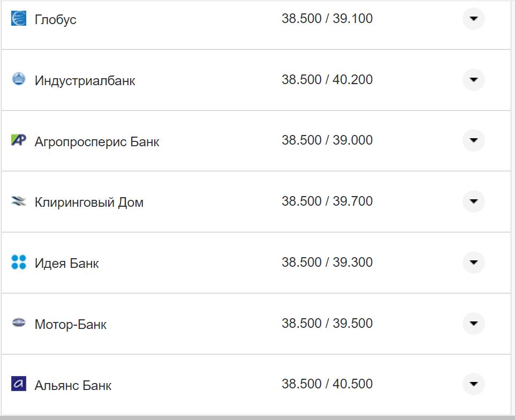Open the Альянс Банк dropdown arrow
515x420 pixels.
(x=473, y=384)
